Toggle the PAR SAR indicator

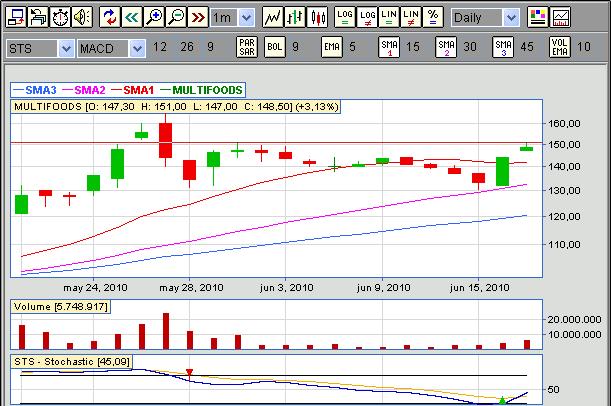coord(247,47)
